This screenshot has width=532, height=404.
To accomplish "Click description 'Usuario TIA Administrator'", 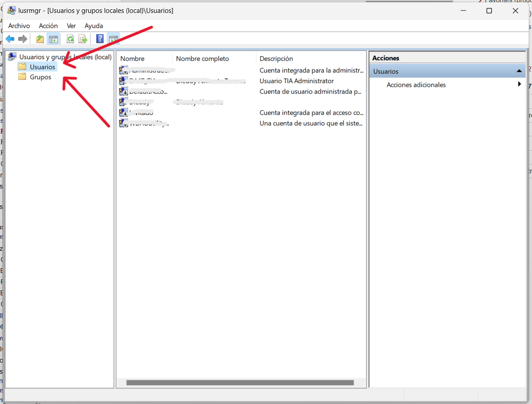I will tap(297, 81).
